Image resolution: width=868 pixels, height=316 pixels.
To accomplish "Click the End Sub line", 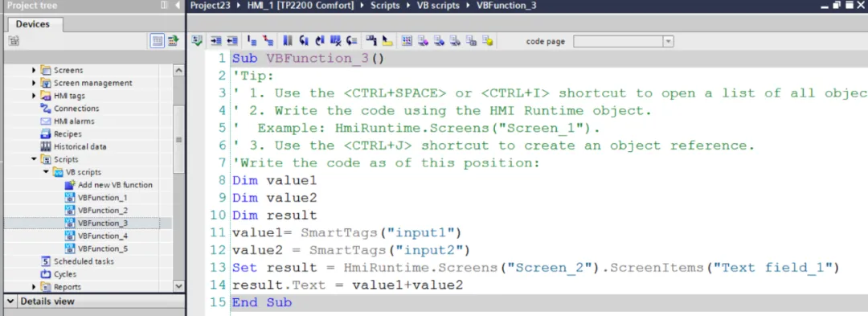I will click(x=261, y=302).
